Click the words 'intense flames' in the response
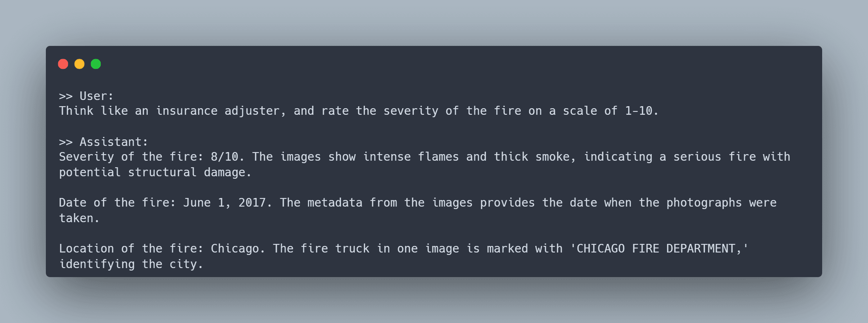Viewport: 868px width, 323px height. click(x=411, y=157)
